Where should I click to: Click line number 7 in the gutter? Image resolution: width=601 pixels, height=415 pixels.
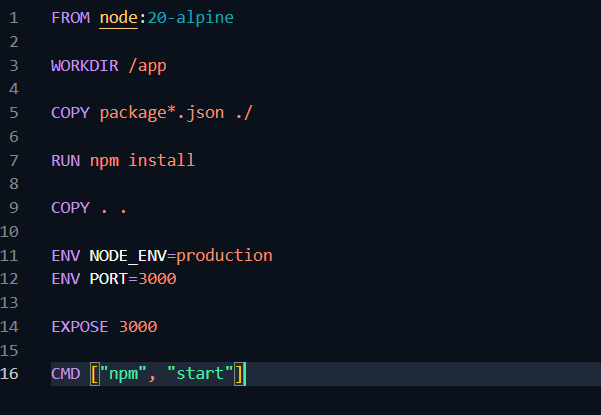(x=14, y=161)
